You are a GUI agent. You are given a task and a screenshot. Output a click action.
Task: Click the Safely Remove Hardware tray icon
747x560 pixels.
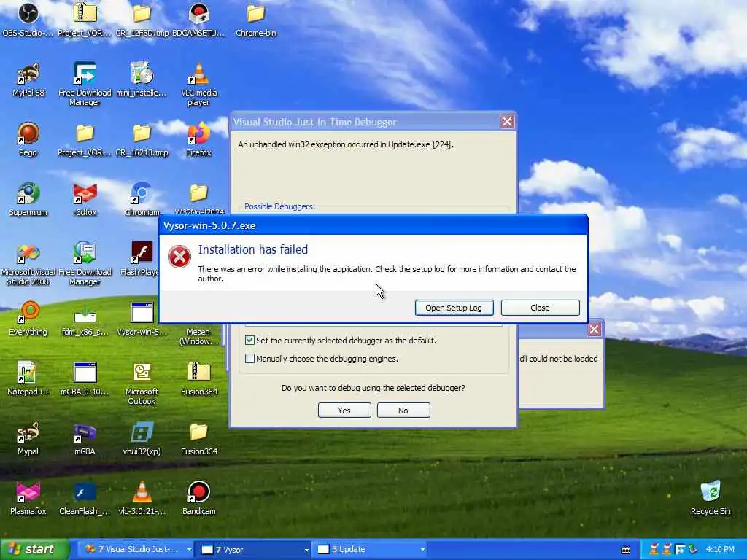(692, 550)
